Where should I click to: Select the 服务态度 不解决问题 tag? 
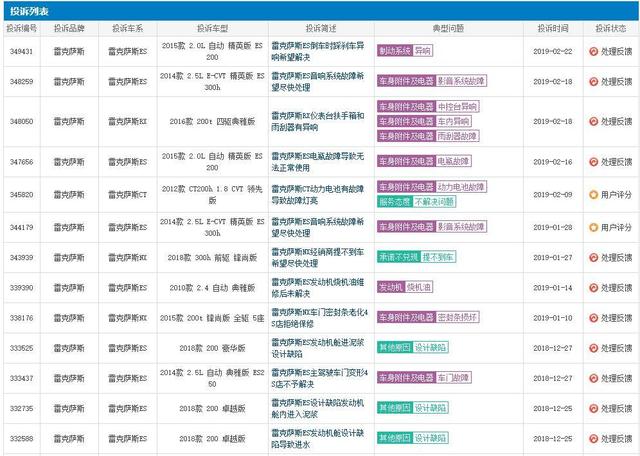click(x=416, y=202)
